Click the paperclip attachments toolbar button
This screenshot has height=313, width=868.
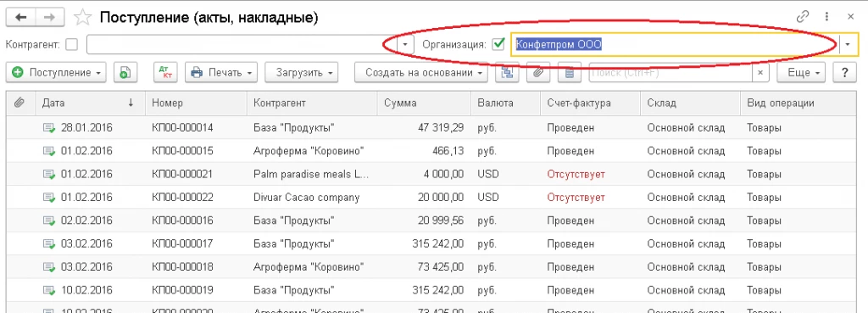(x=538, y=73)
